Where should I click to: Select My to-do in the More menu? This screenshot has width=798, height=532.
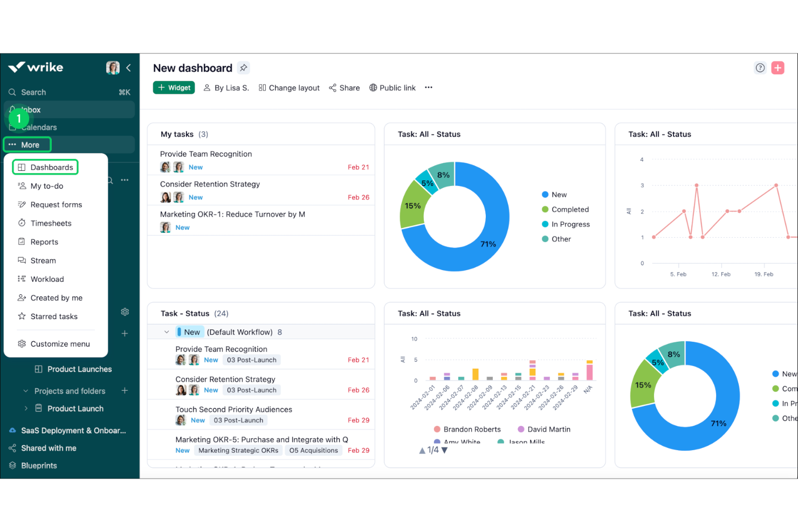pyautogui.click(x=46, y=185)
